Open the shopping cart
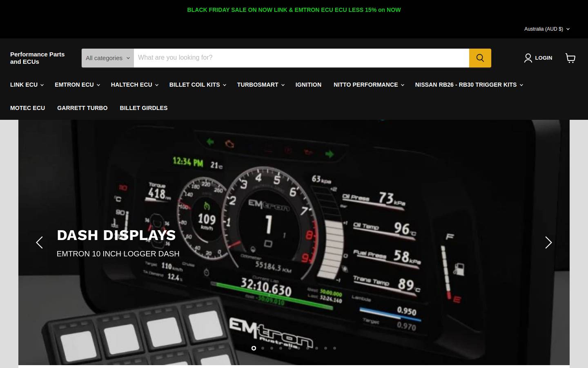This screenshot has width=588, height=368. coord(570,58)
